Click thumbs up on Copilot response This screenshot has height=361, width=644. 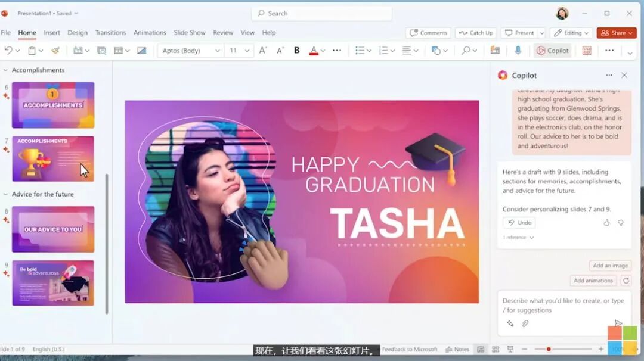(x=606, y=223)
